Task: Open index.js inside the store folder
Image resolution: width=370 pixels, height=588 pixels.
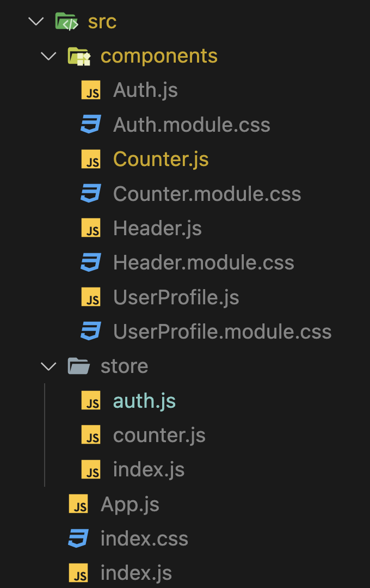Action: tap(149, 470)
